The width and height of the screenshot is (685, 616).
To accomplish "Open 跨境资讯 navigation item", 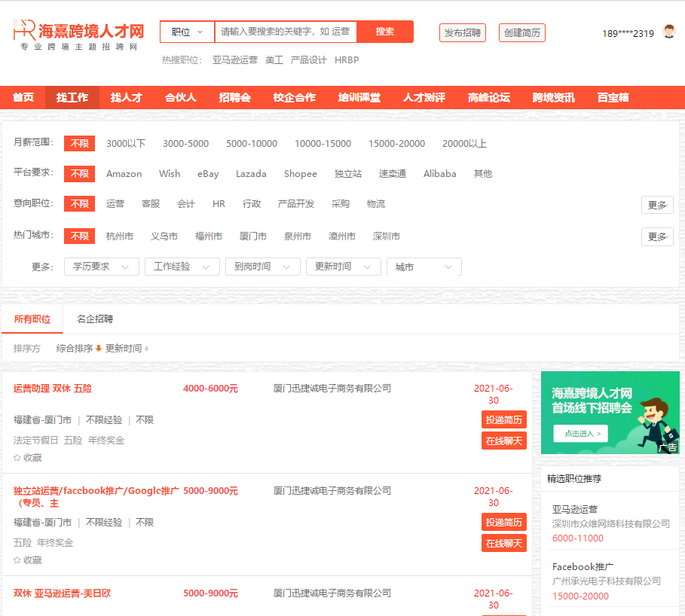I will coord(554,97).
